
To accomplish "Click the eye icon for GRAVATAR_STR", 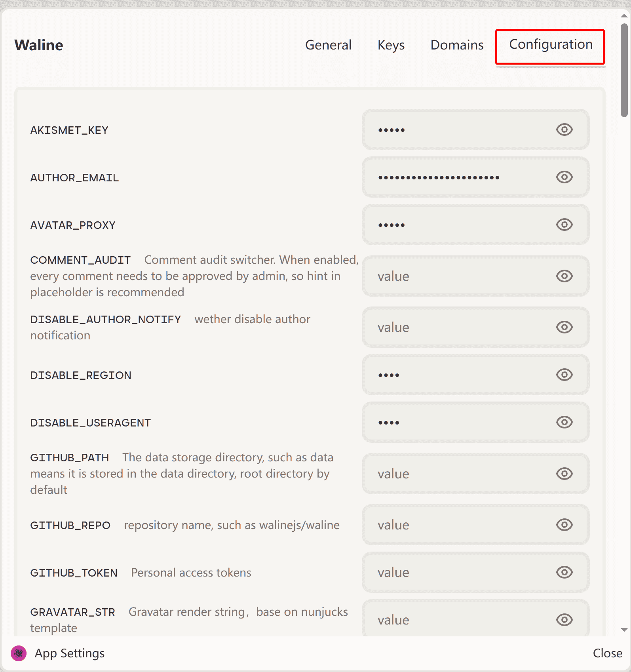I will [564, 620].
